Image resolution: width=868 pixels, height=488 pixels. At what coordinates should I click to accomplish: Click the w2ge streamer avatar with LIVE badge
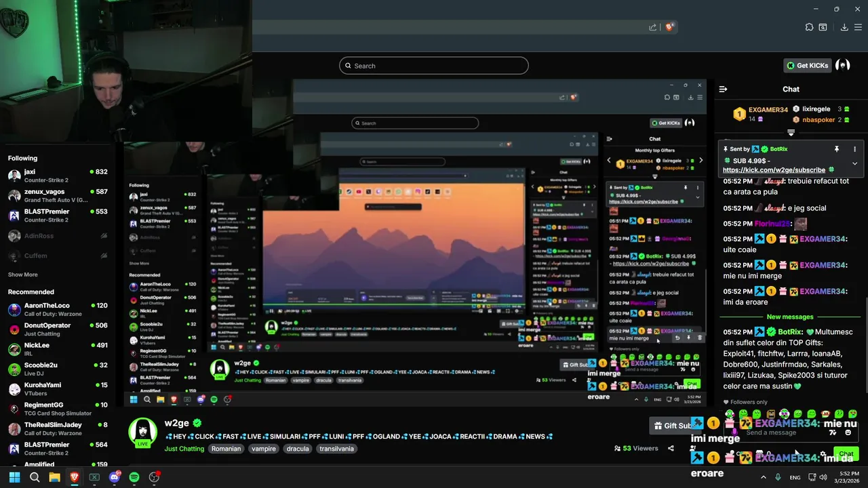click(143, 433)
